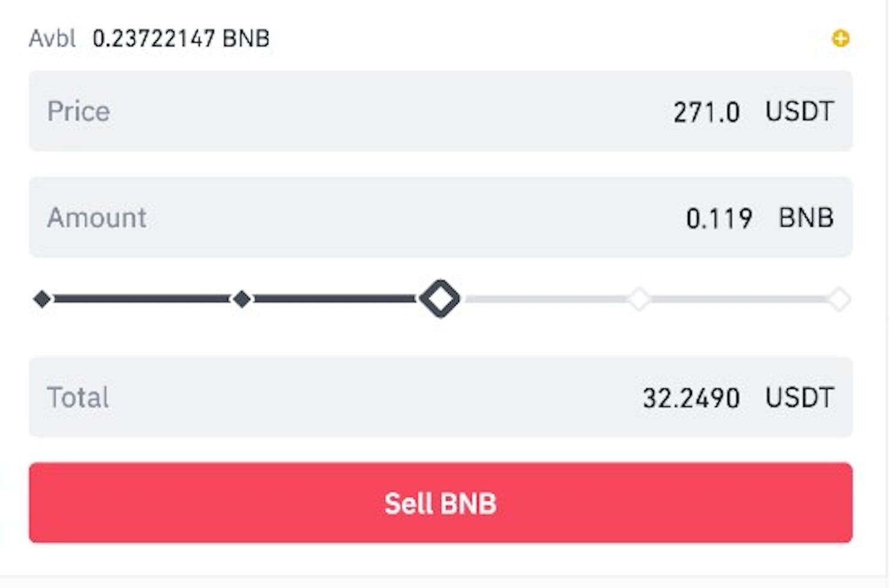
Task: Click the 75 percent slider marker
Action: tap(640, 298)
